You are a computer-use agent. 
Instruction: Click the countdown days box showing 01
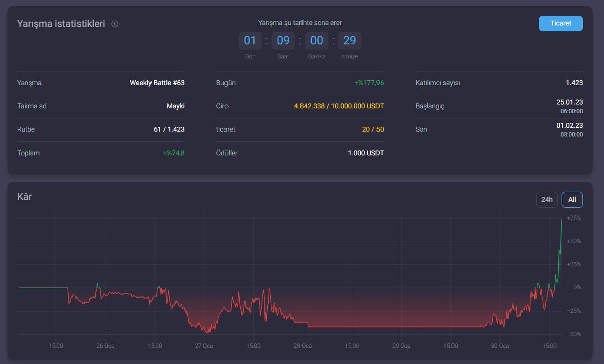[x=250, y=41]
